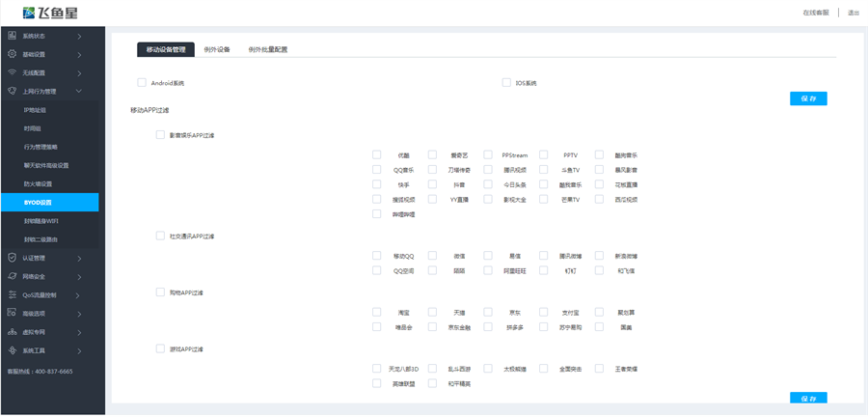Tick the 拼多多 checkbox
This screenshot has height=417, width=868.
pyautogui.click(x=488, y=326)
